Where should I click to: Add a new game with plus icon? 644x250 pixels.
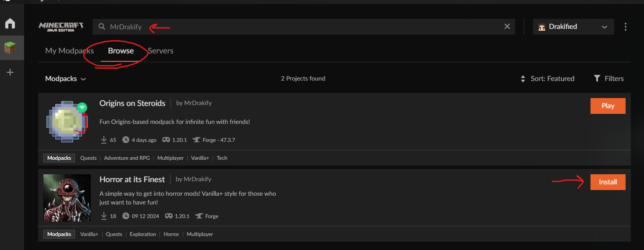coord(10,72)
